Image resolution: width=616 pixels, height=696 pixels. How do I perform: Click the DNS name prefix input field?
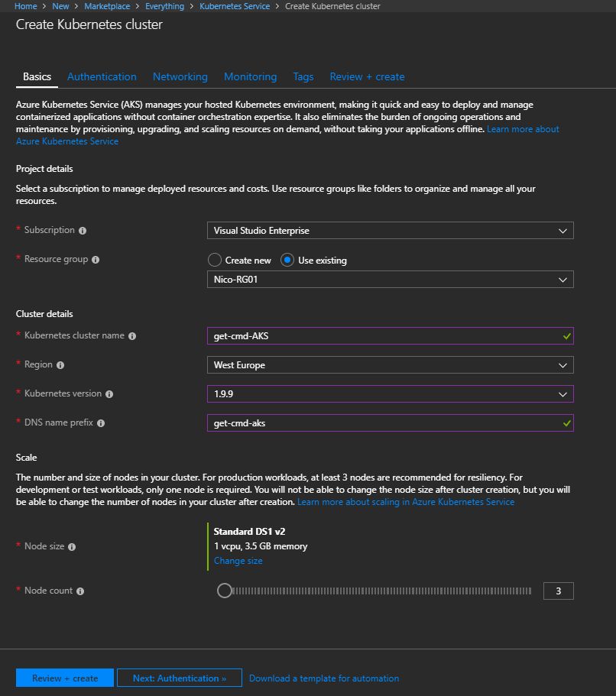(x=390, y=423)
